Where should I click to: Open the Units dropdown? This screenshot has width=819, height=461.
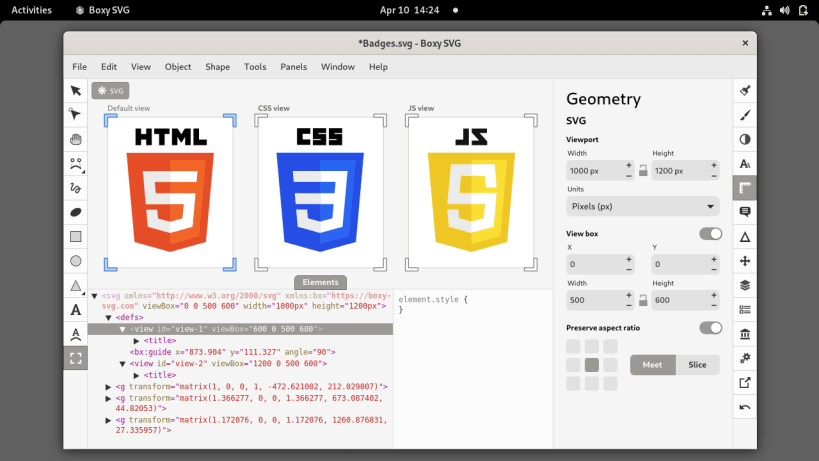[642, 206]
